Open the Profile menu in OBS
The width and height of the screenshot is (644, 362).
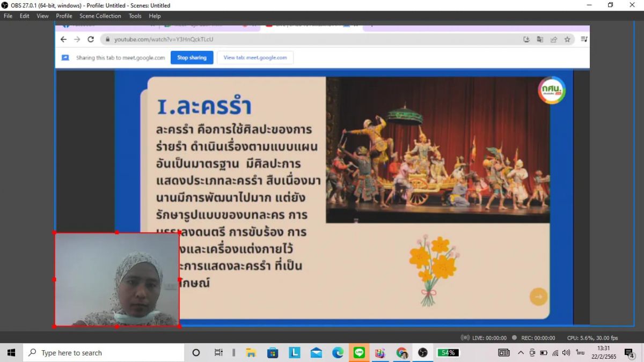pos(64,16)
